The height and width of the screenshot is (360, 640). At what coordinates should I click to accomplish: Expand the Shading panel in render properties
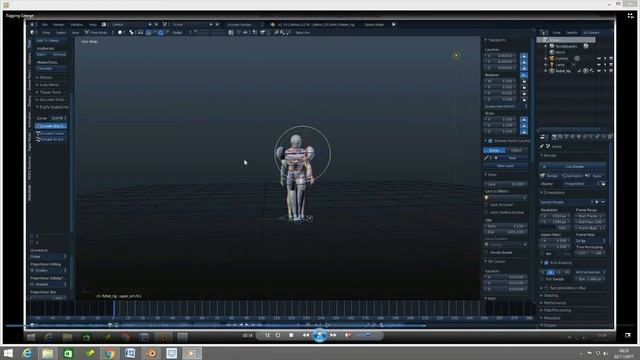(551, 296)
